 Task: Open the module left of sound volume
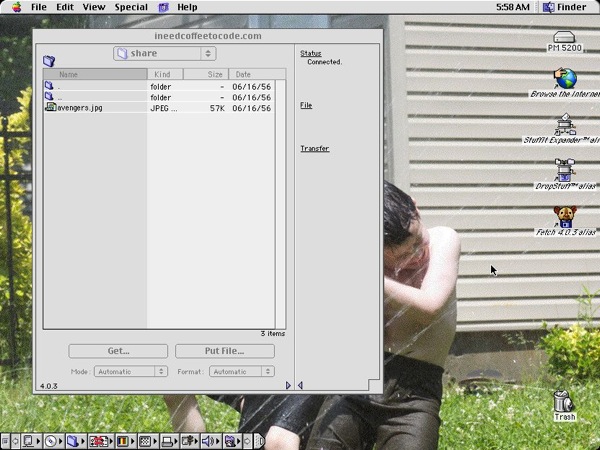point(190,441)
